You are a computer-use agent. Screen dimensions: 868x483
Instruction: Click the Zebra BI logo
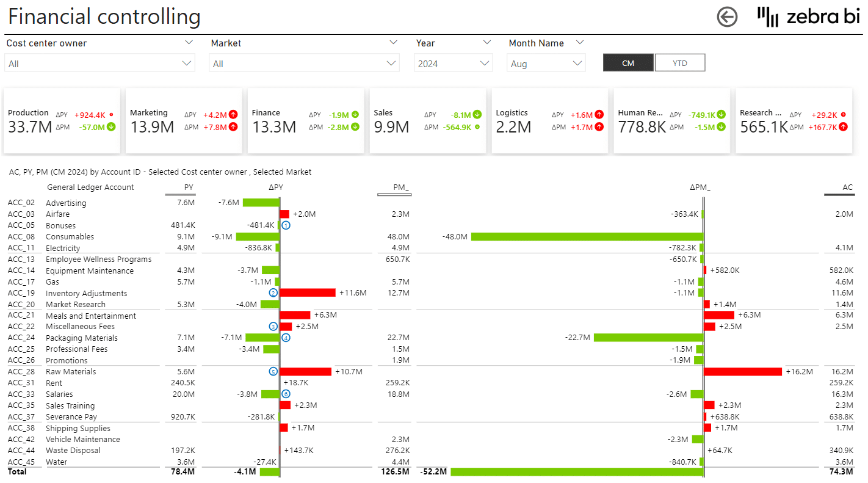(807, 17)
